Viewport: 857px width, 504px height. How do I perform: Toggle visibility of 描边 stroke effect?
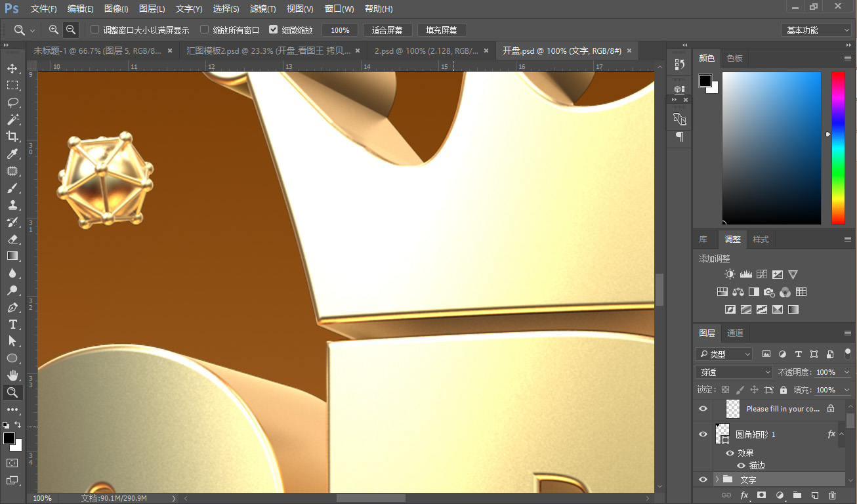click(x=742, y=465)
